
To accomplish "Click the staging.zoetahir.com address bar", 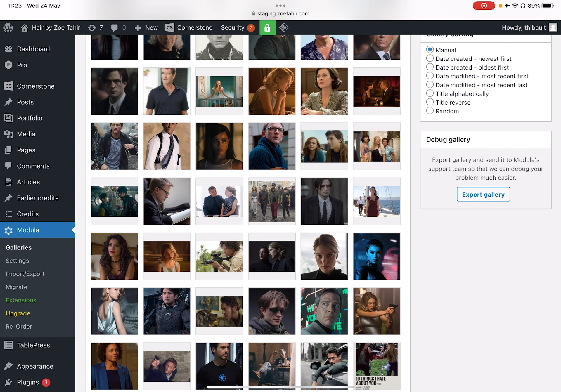I will coord(280,13).
